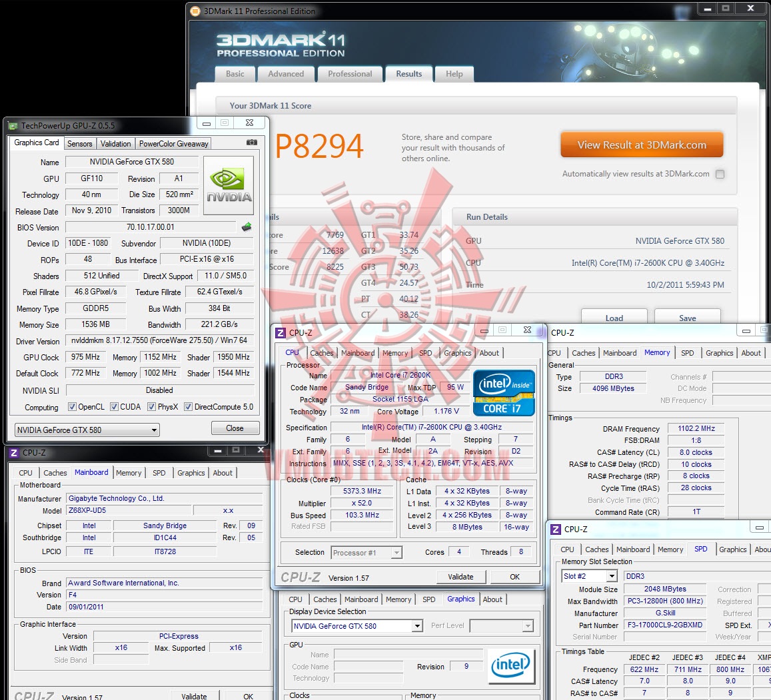Click the Memory Size 4096 MBytes value

(x=613, y=388)
